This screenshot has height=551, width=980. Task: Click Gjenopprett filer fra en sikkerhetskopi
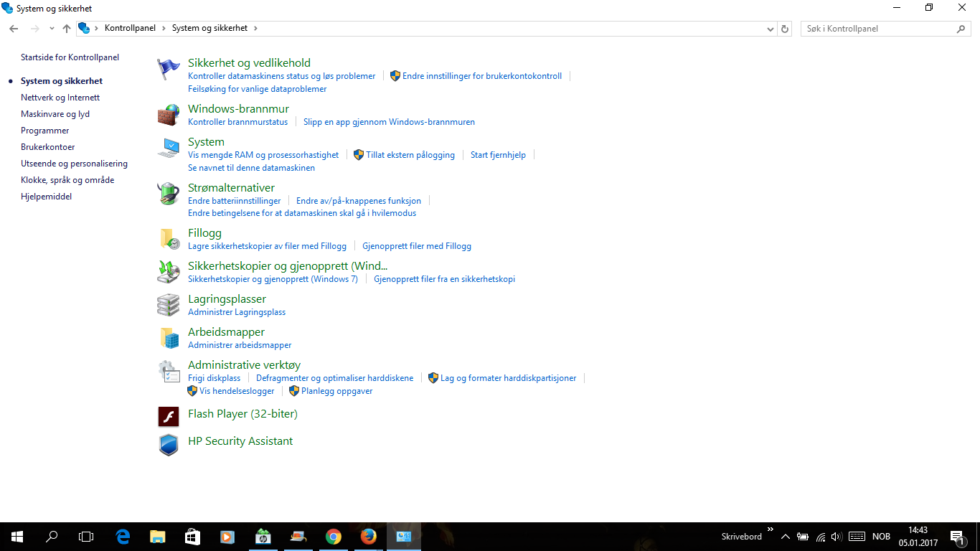pyautogui.click(x=444, y=279)
